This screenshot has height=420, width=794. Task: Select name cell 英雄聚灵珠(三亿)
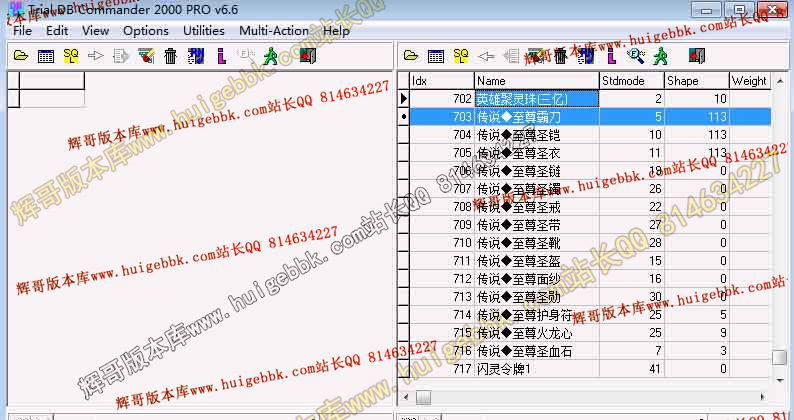(x=537, y=99)
